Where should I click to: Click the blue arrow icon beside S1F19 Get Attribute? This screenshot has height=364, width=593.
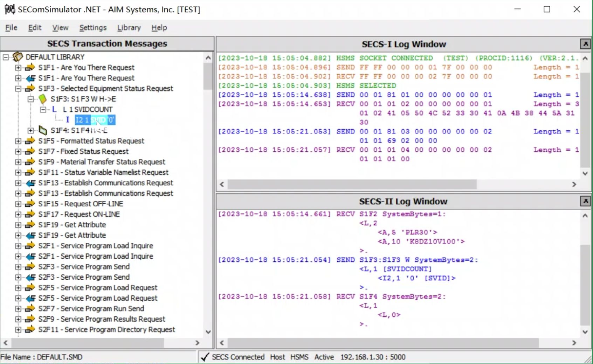(30, 235)
